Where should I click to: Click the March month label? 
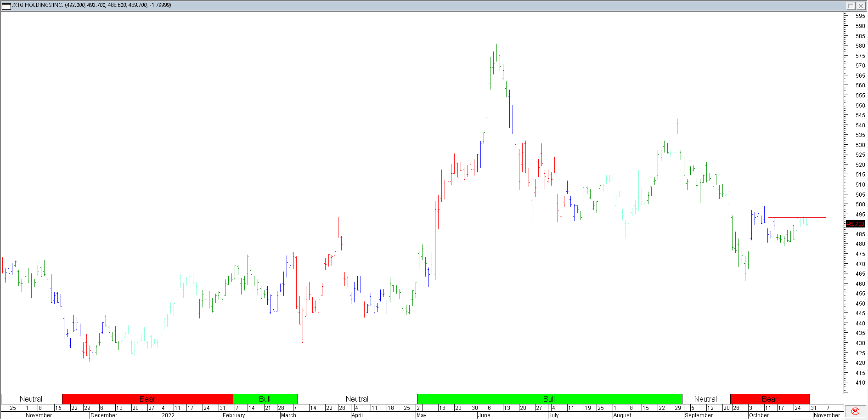click(288, 415)
